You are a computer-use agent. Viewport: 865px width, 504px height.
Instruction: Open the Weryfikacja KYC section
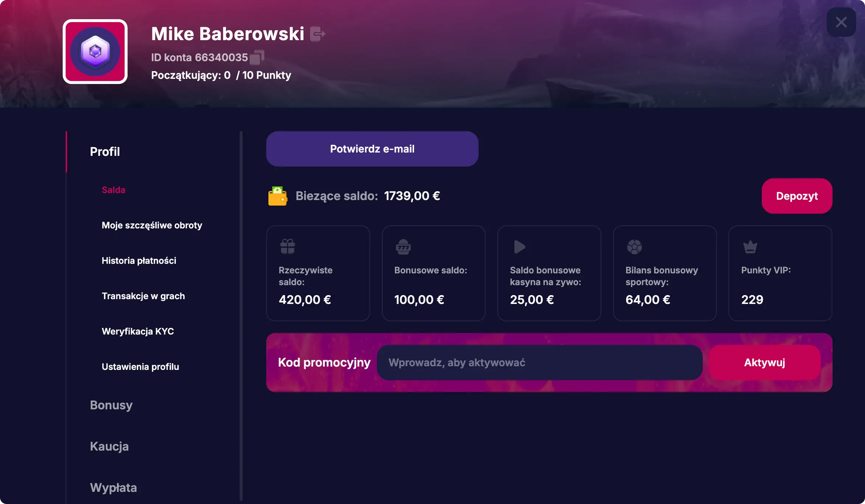point(138,331)
